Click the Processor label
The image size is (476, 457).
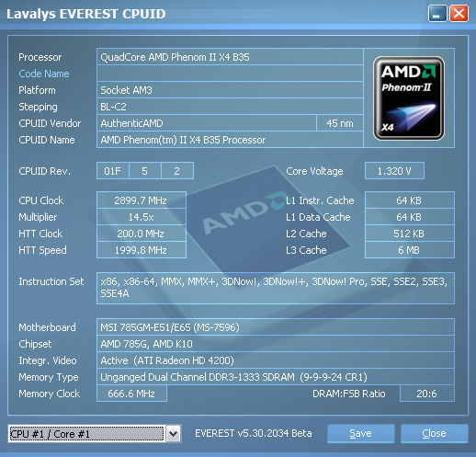coord(40,57)
